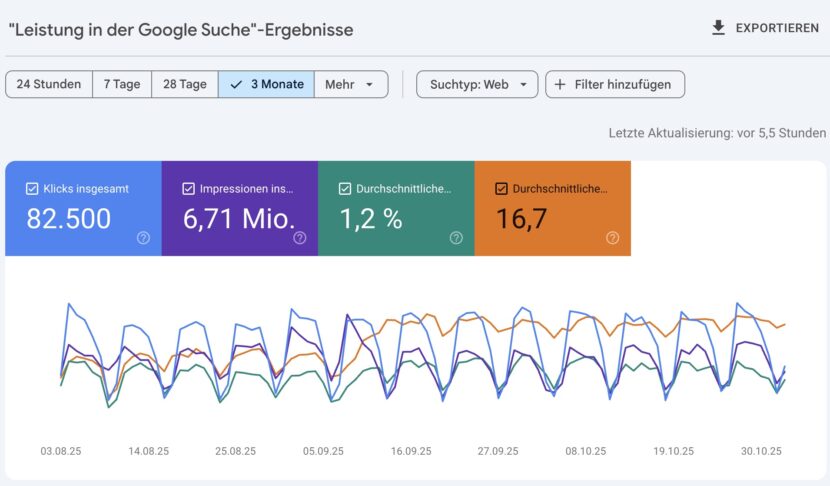This screenshot has width=830, height=486.
Task: Click the plus icon in Filter hinzufügen
Action: 560,85
